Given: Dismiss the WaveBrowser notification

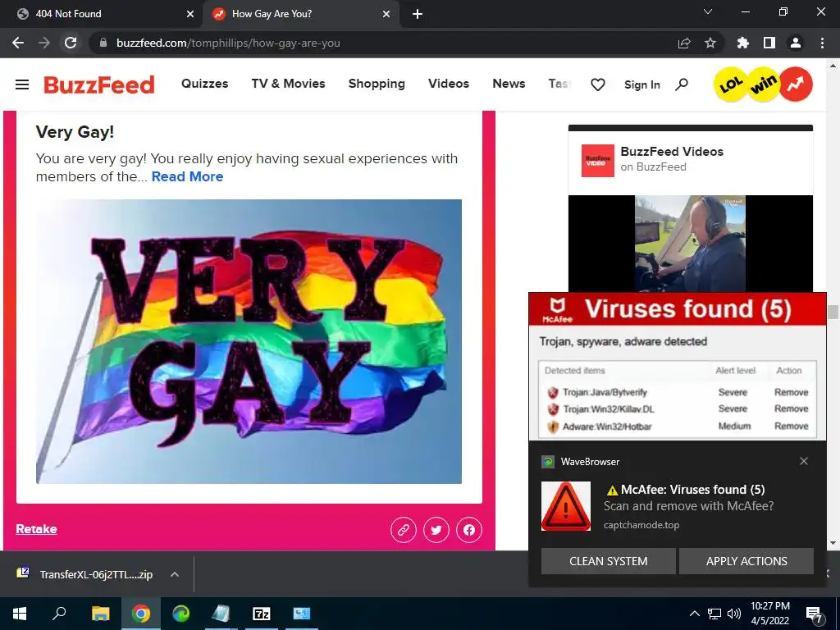Looking at the screenshot, I should (804, 461).
